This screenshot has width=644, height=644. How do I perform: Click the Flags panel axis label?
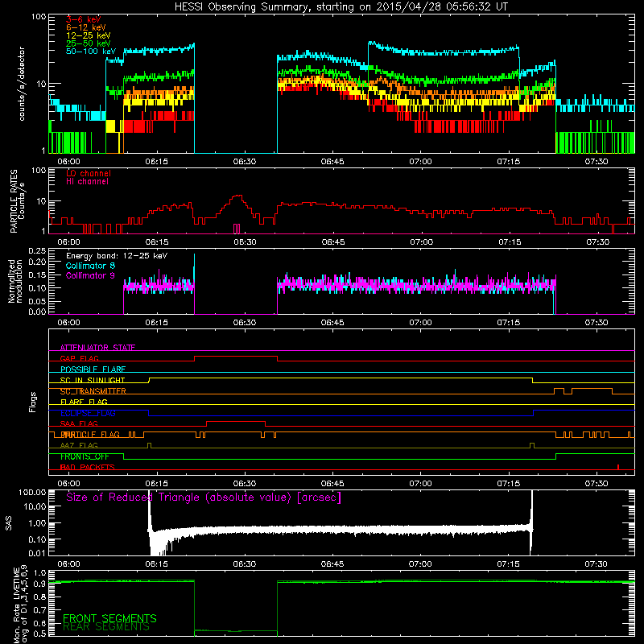pyautogui.click(x=33, y=402)
